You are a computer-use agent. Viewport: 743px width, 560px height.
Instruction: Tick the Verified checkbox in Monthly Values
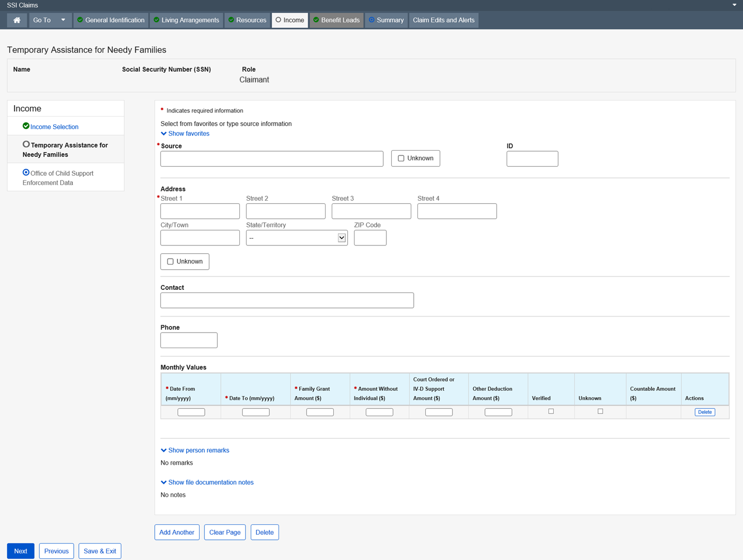click(551, 411)
